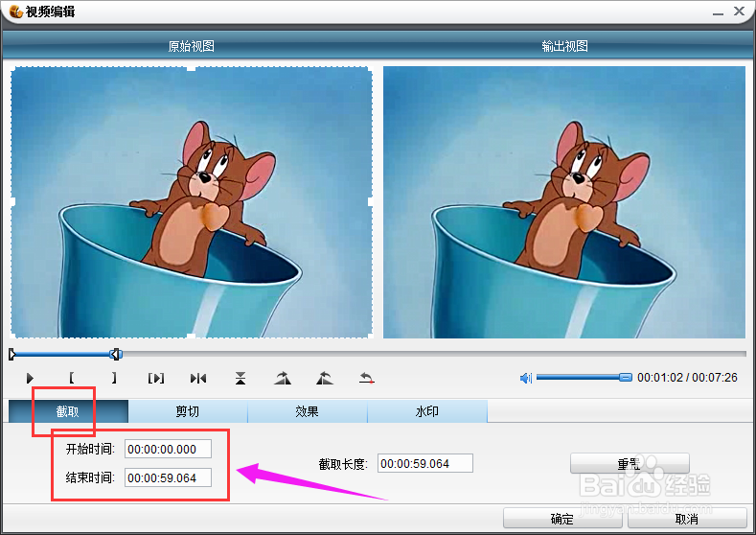756x535 pixels.
Task: Click the crop handle at left middle of original view
Action: coord(12,201)
